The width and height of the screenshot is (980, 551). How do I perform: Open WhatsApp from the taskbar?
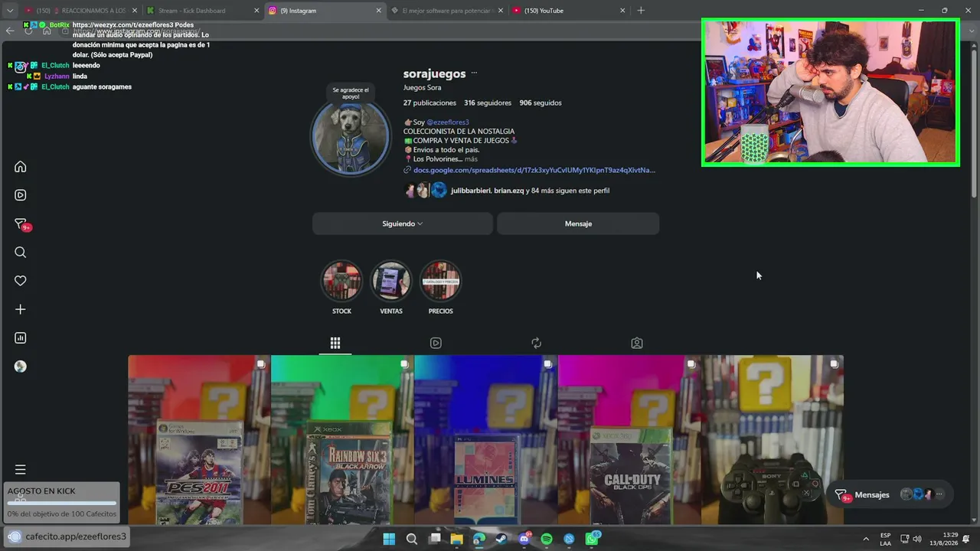pyautogui.click(x=592, y=539)
